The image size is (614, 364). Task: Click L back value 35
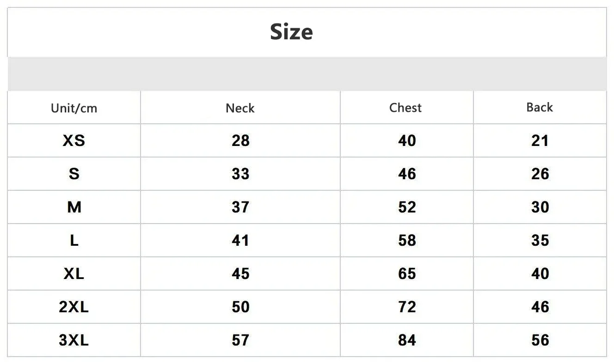540,240
